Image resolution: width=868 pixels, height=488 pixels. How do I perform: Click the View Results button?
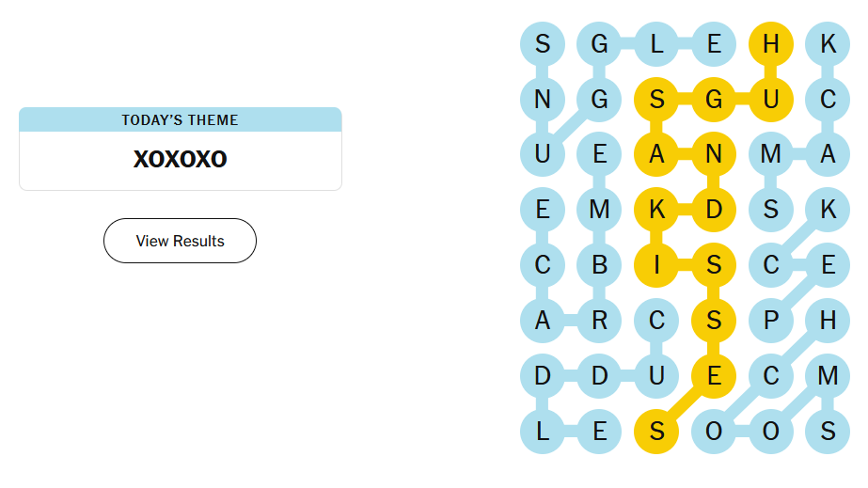[180, 241]
